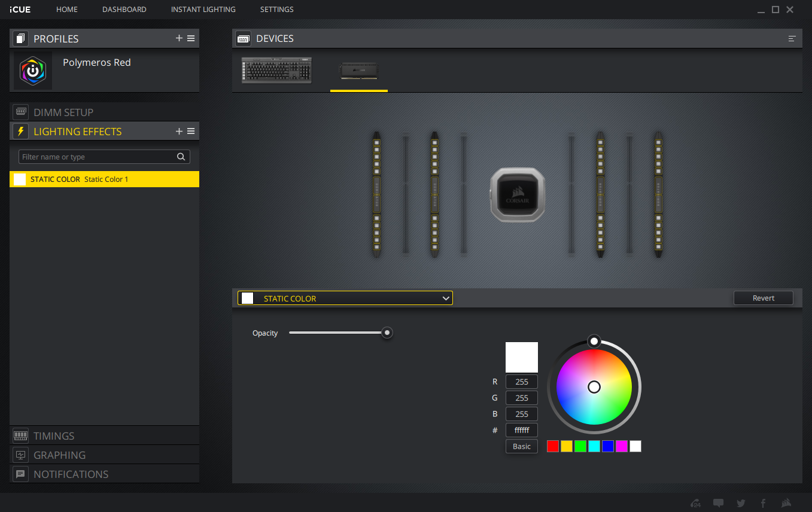Click the search magnifier icon in filter box
The height and width of the screenshot is (512, 812).
(x=181, y=157)
